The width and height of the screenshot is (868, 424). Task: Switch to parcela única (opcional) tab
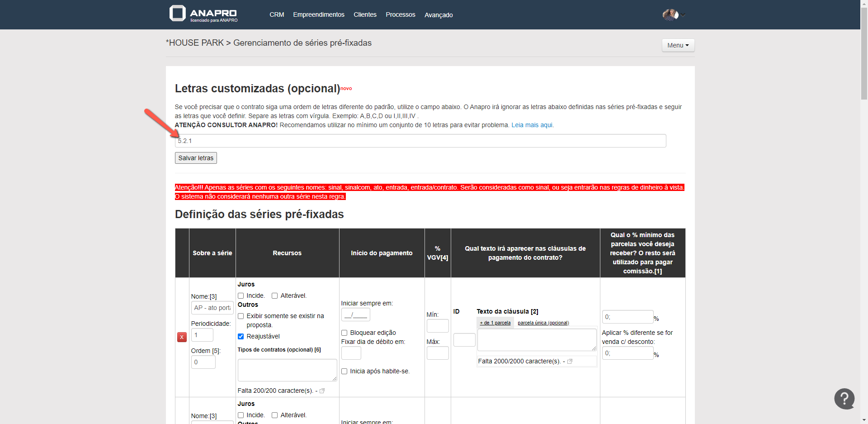tap(543, 323)
